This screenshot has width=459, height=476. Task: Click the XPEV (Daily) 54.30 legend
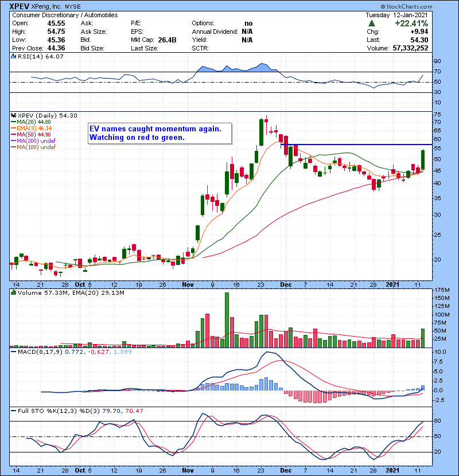coord(48,115)
